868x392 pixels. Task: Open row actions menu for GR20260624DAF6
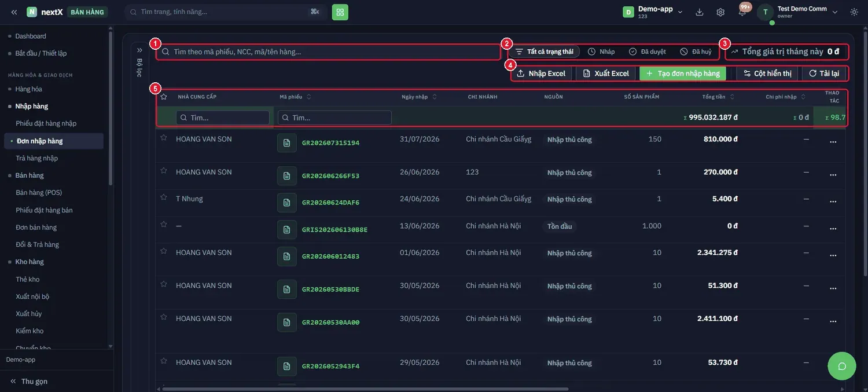coord(833,202)
